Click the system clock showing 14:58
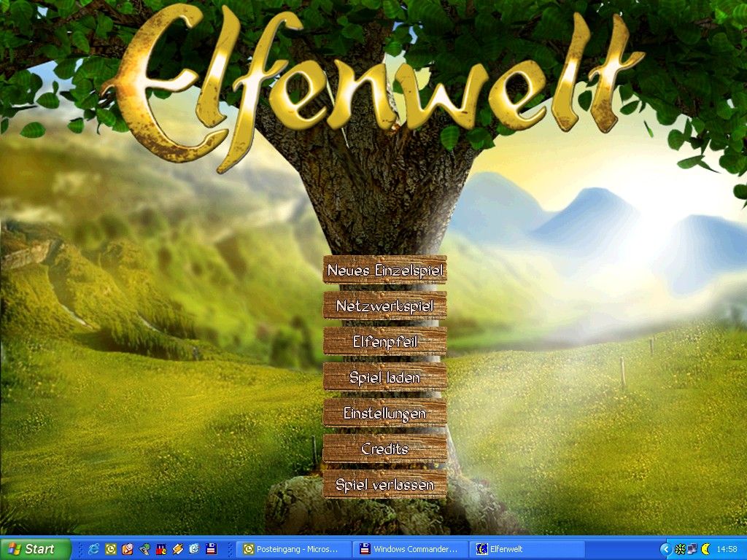The width and height of the screenshot is (747, 560). coord(727,549)
